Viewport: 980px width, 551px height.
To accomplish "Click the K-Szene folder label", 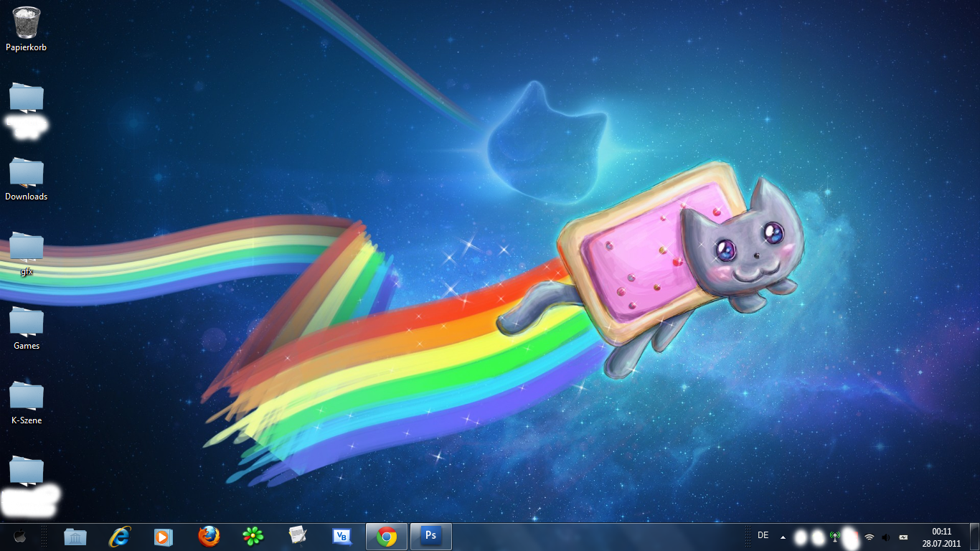I will click(x=27, y=420).
